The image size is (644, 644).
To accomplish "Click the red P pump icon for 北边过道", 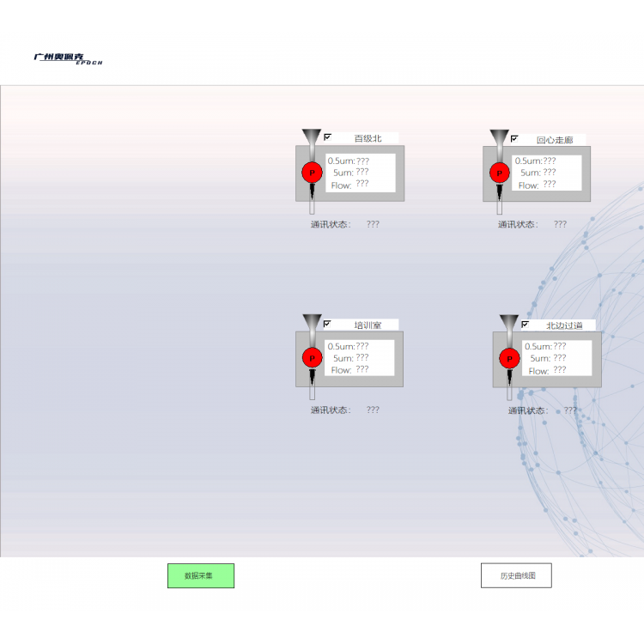I will pyautogui.click(x=509, y=358).
